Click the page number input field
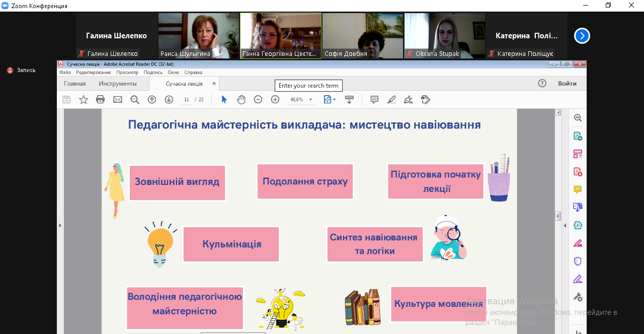 (187, 100)
